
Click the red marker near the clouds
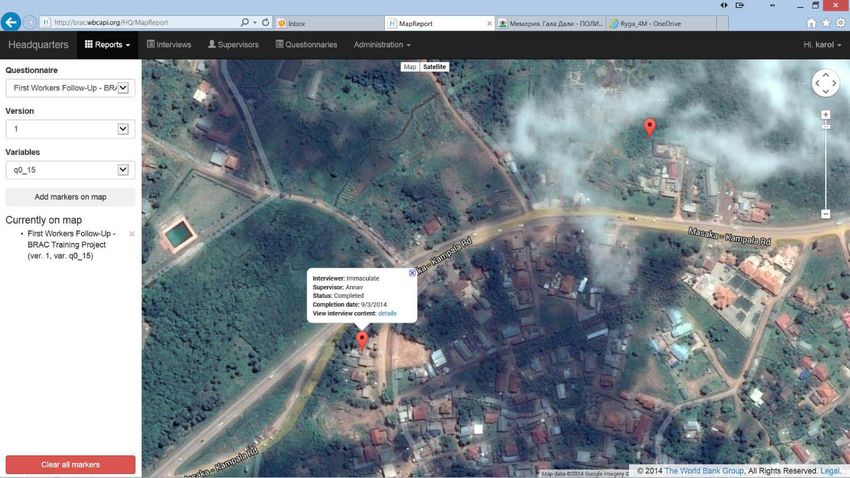(x=649, y=128)
